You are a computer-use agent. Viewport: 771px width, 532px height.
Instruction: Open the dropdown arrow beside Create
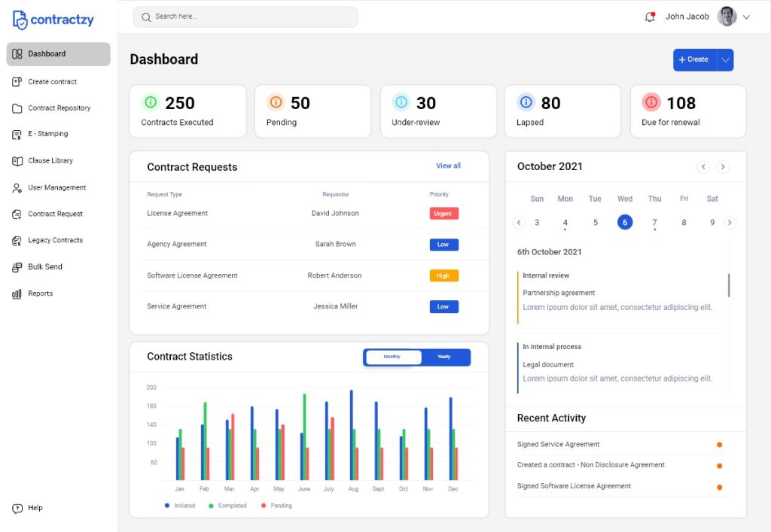pos(725,60)
